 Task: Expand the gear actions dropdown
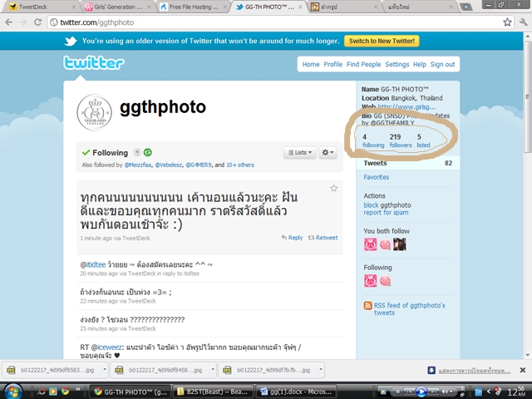(x=328, y=153)
